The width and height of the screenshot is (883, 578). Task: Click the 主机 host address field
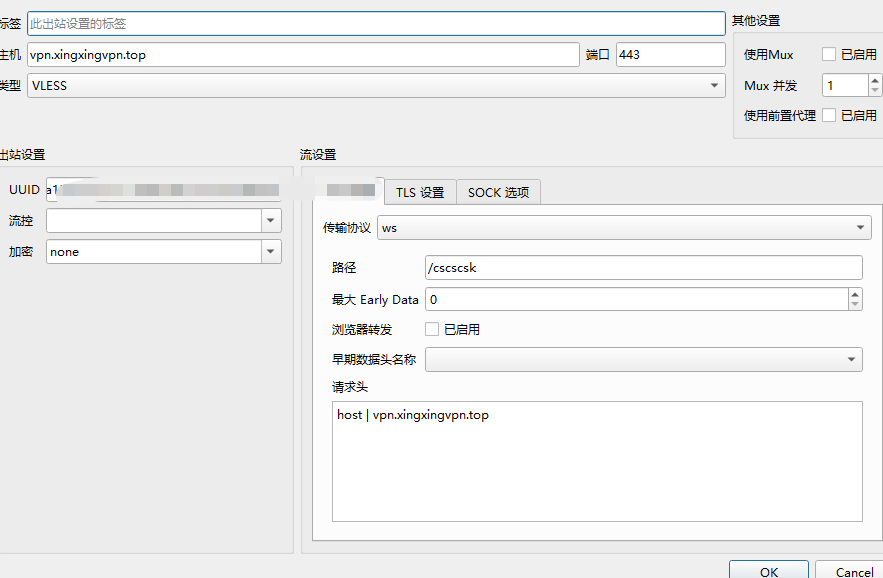[303, 55]
